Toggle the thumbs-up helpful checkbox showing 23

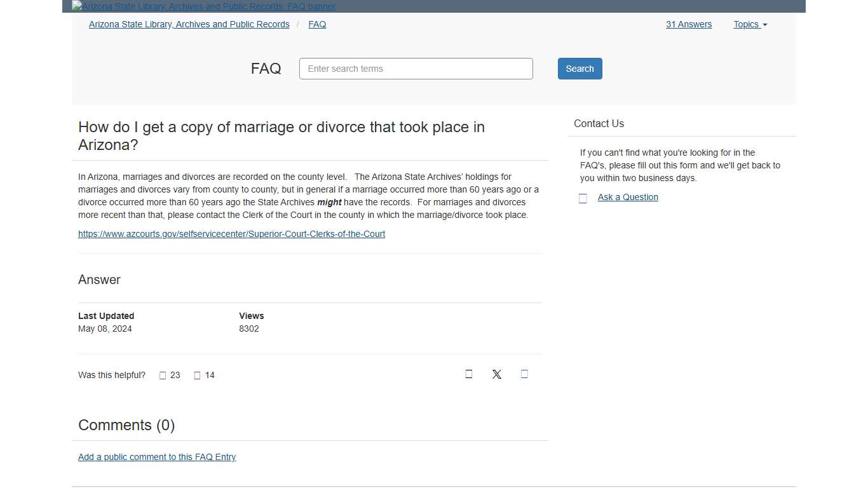163,375
